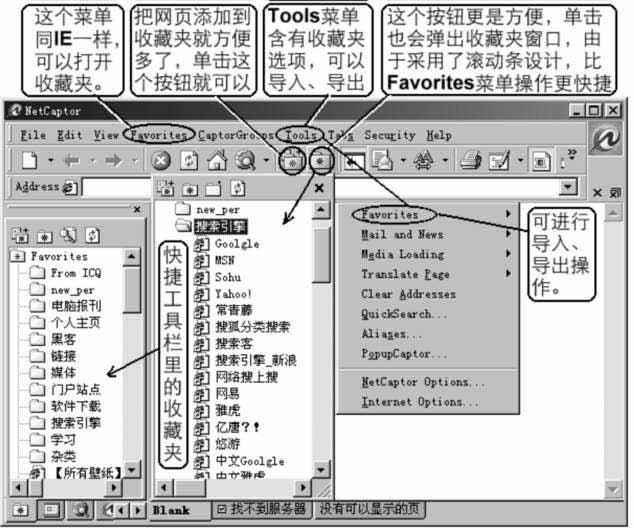The height and width of the screenshot is (528, 634).
Task: Click the Favorites tab icon at bottom left
Action: [x=20, y=510]
